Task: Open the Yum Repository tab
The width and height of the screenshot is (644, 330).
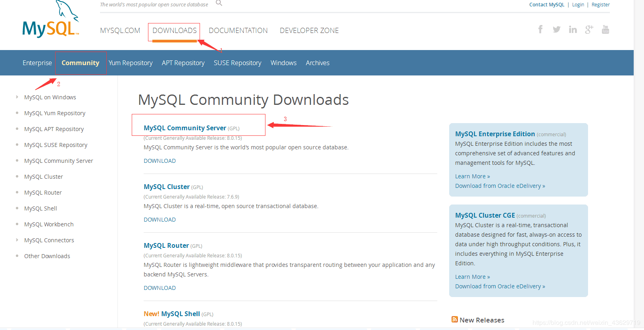Action: [131, 63]
